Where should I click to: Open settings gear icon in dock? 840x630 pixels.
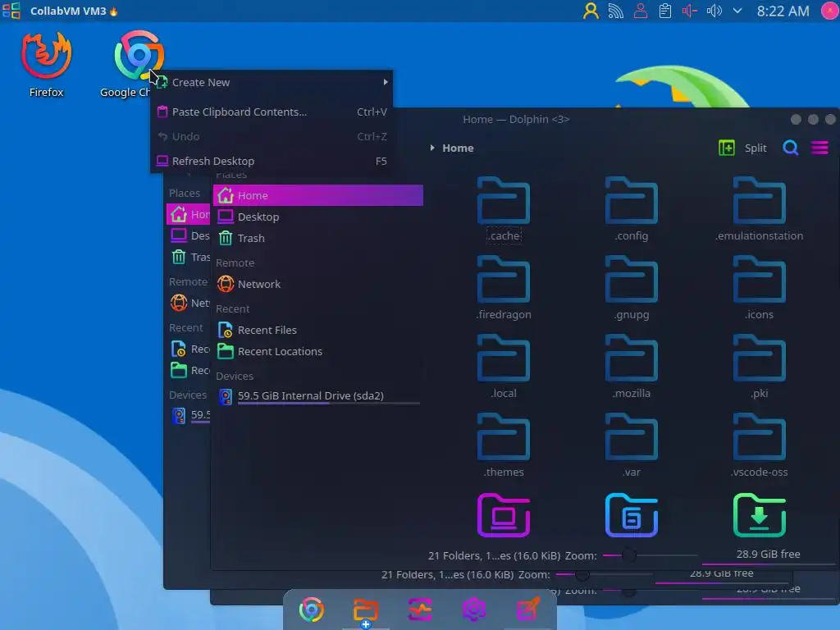(x=474, y=609)
